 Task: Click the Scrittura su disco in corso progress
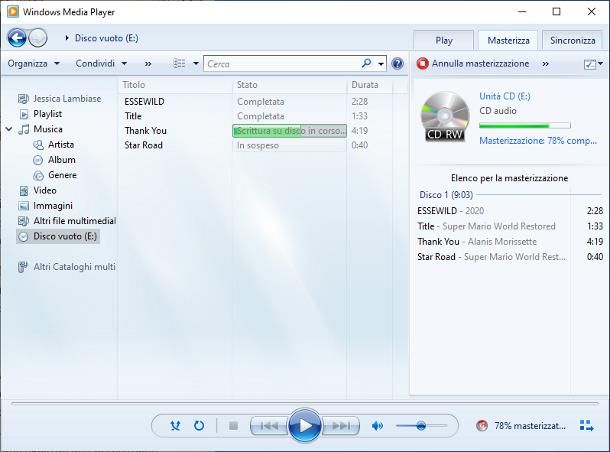point(289,131)
